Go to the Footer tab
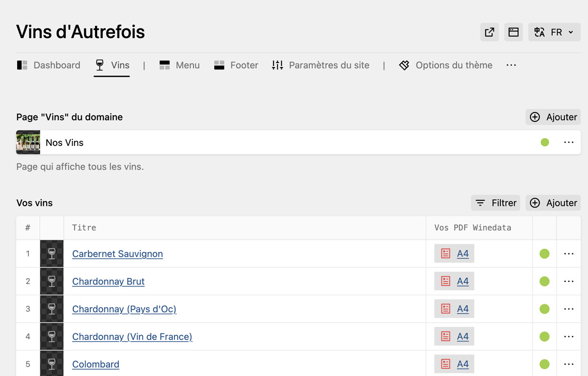Image resolution: width=588 pixels, height=376 pixels. 236,65
